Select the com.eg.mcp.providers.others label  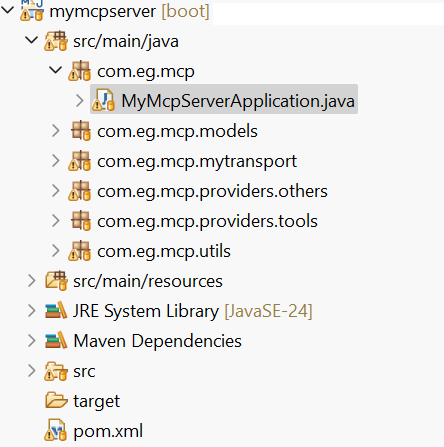[212, 192]
